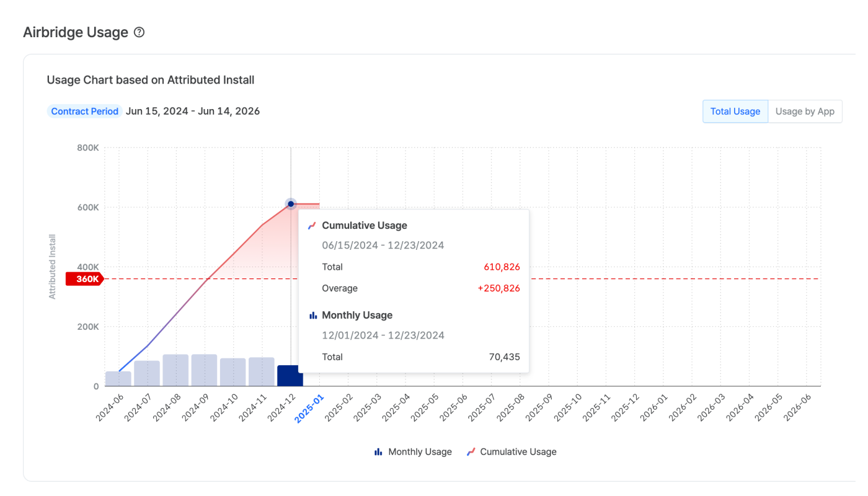This screenshot has width=868, height=496.
Task: Select the 2024-07 monthly usage bar
Action: 147,373
